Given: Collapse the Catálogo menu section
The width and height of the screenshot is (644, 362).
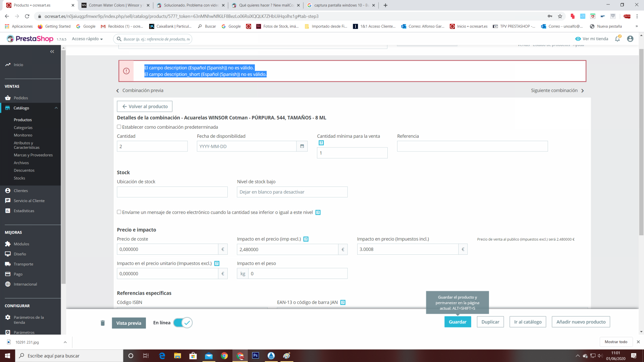Looking at the screenshot, I should pos(56,108).
